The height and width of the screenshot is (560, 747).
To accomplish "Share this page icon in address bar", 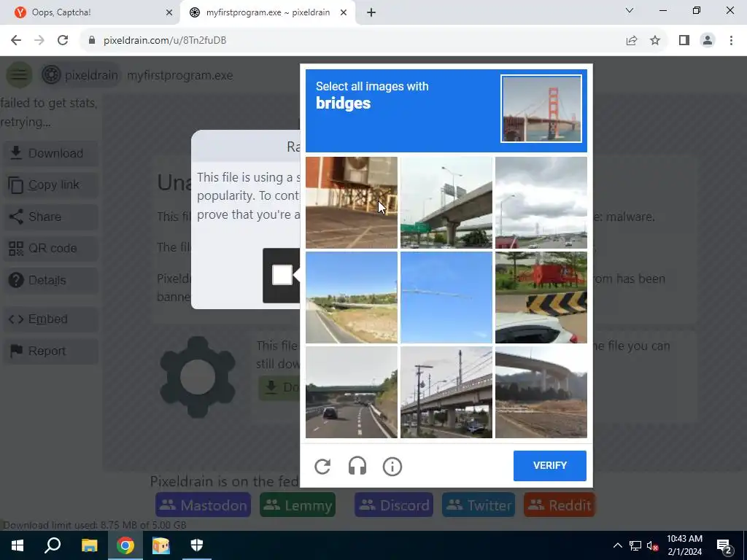I will coord(632,41).
